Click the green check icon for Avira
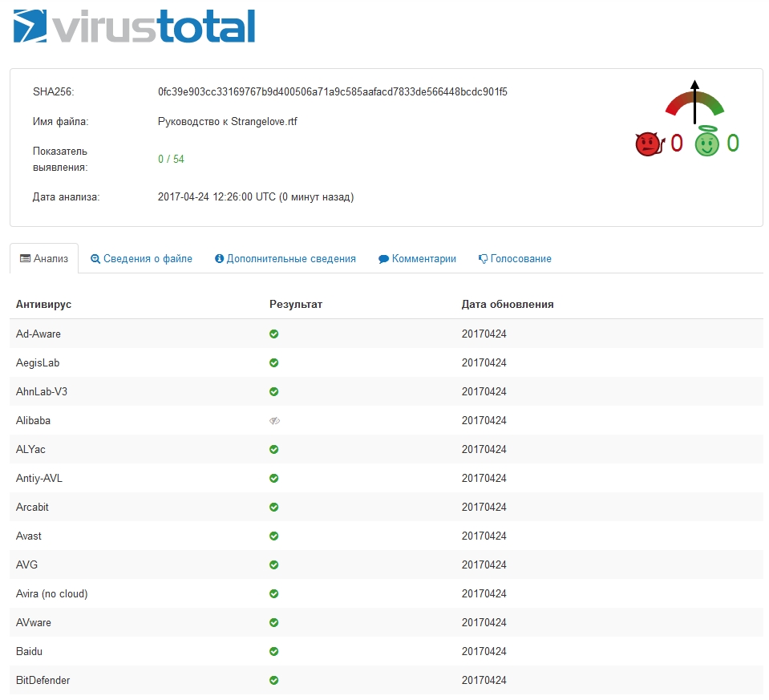 coord(273,594)
